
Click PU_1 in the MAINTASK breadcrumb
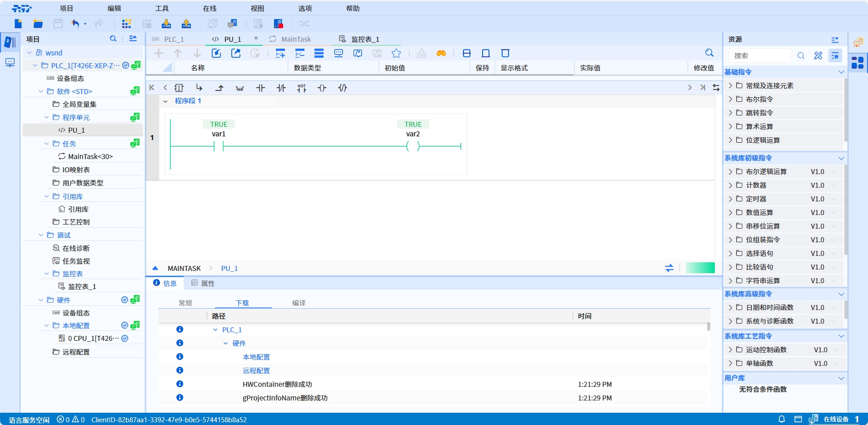tap(229, 268)
